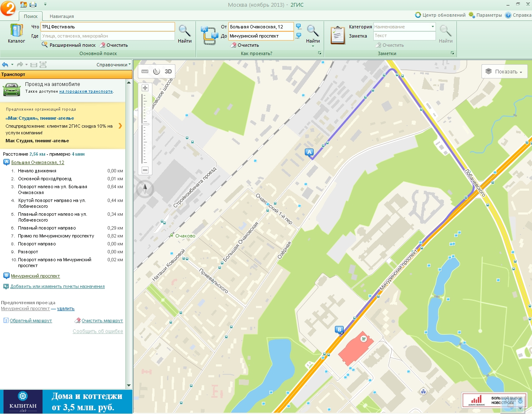
Task: Click the map zoom slider handle
Action: tap(145, 124)
